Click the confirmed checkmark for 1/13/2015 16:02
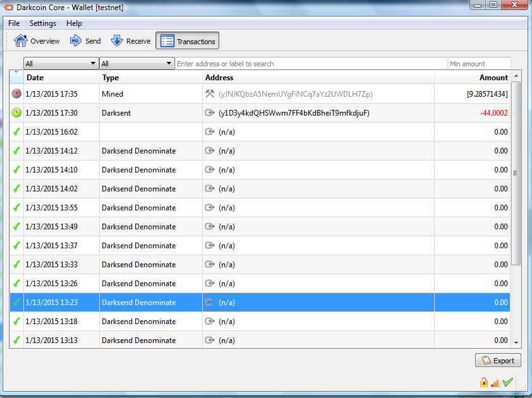This screenshot has width=532, height=398. [16, 131]
